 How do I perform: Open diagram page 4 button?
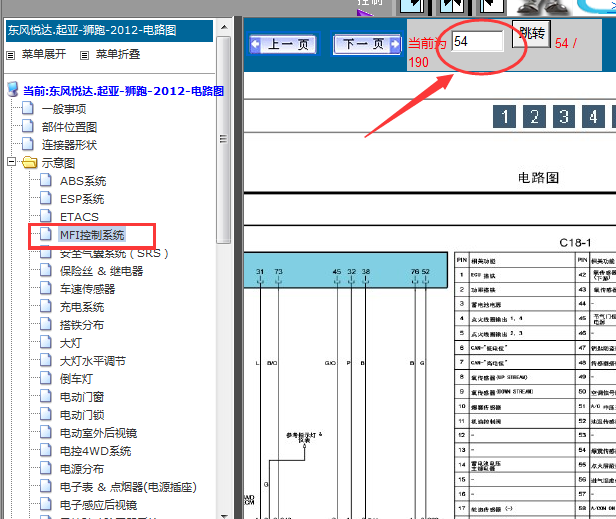[x=593, y=117]
